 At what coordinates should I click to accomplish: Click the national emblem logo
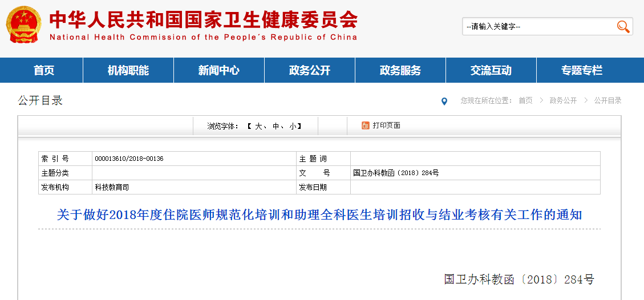[x=23, y=24]
